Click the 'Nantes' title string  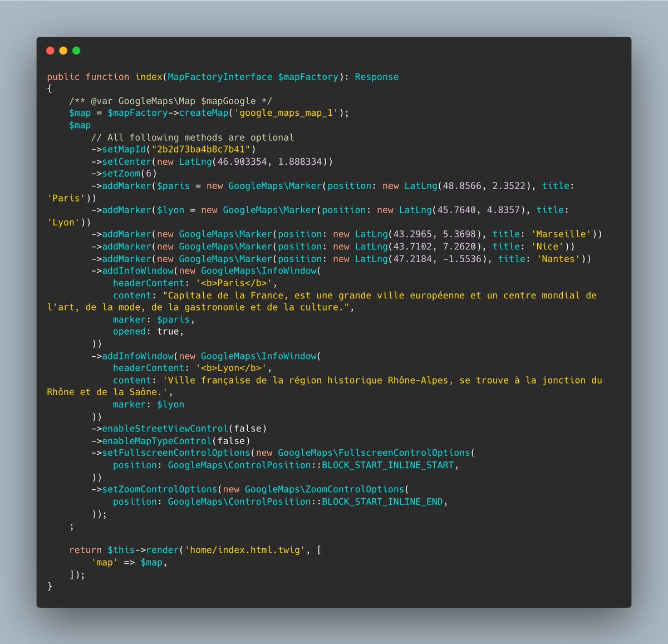point(558,259)
